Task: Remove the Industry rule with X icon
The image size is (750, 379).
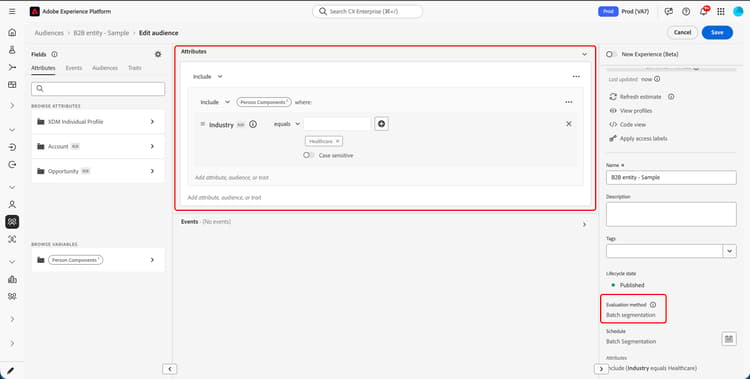Action: click(x=569, y=124)
